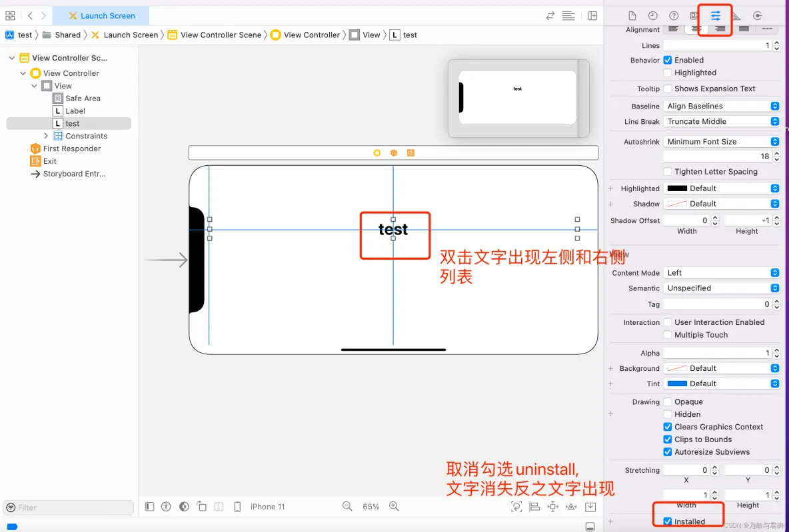Expand the Constraints tree item

46,136
